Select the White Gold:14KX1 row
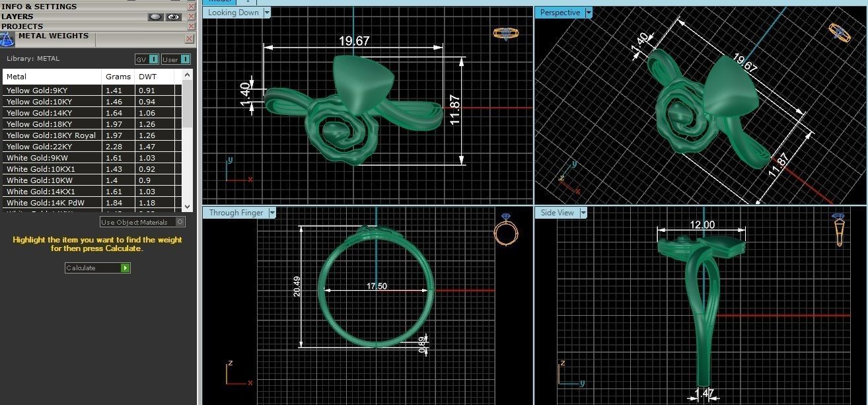This screenshot has height=405, width=868. 92,192
